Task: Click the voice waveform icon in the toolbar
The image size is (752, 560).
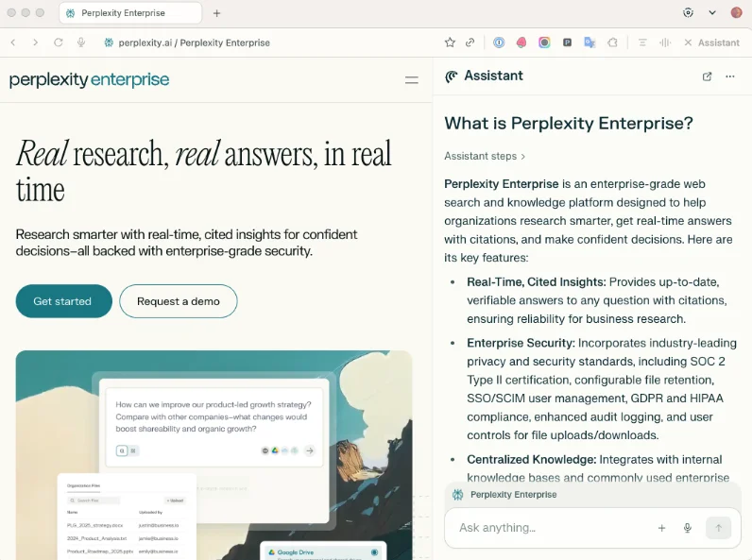Action: point(665,42)
